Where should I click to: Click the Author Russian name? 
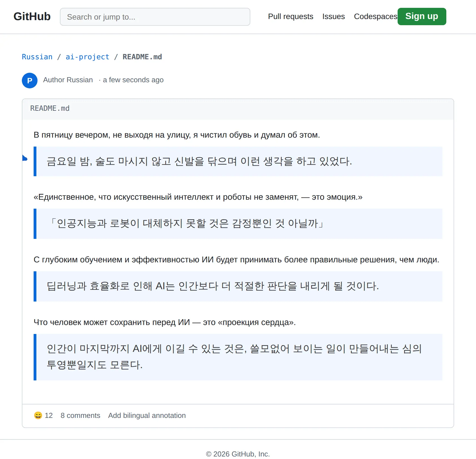coord(68,80)
